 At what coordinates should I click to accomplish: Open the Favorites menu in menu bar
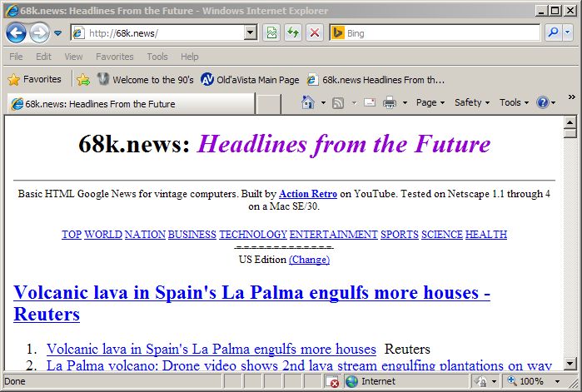pyautogui.click(x=115, y=57)
